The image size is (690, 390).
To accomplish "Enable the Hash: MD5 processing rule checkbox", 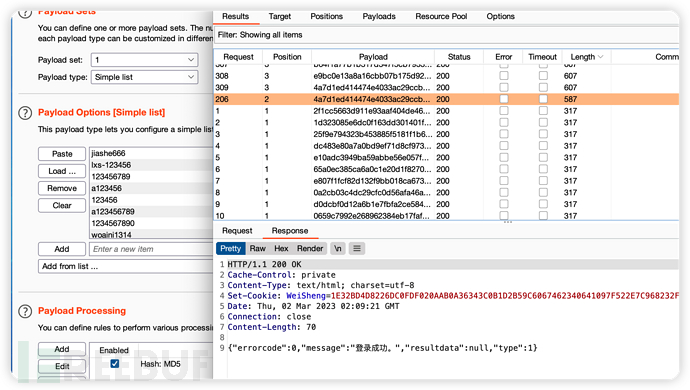I will coord(115,364).
